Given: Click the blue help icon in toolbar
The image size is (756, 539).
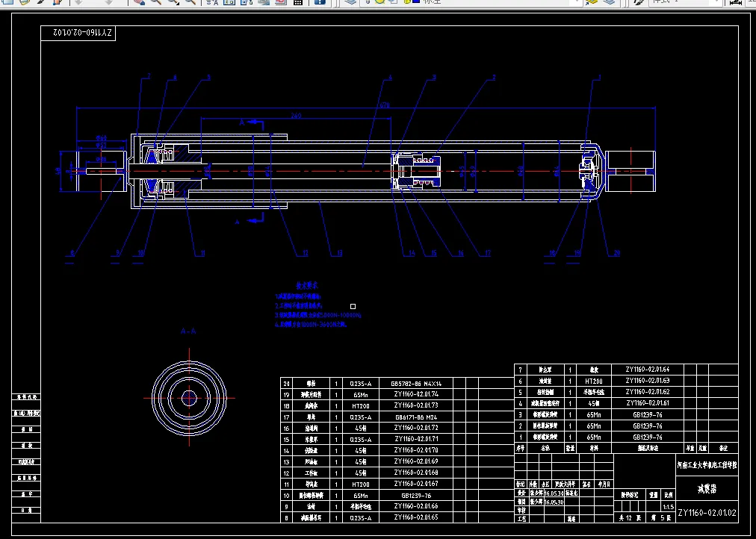Looking at the screenshot, I should point(319,2).
